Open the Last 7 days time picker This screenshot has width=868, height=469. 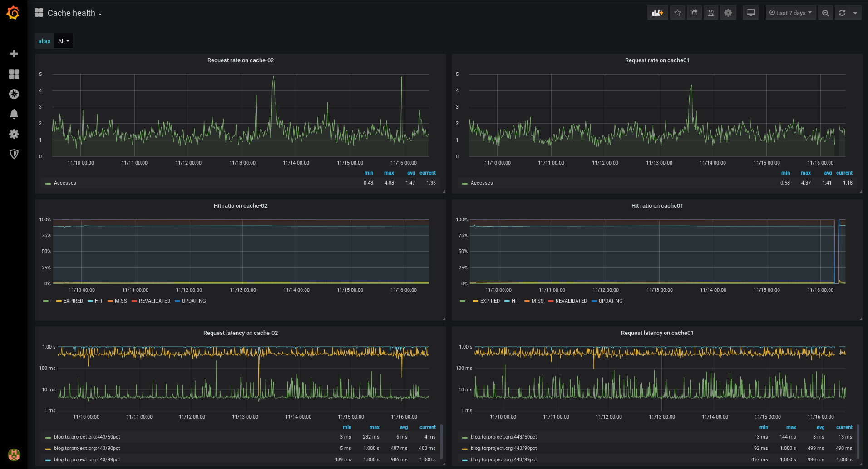pos(790,13)
